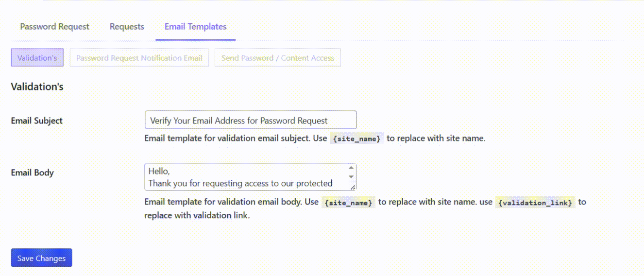Click inside the Email Body textarea
The width and height of the screenshot is (644, 276).
[245, 177]
